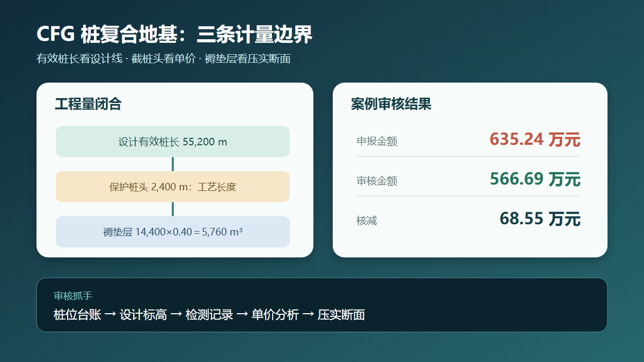Click the '核减' label
644x362 pixels.
[367, 220]
